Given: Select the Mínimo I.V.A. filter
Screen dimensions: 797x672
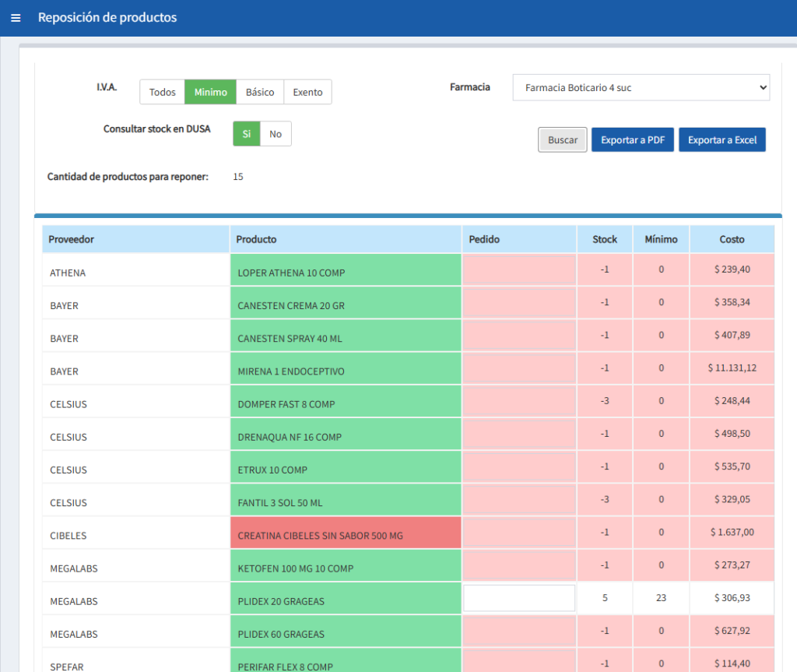Looking at the screenshot, I should click(210, 92).
